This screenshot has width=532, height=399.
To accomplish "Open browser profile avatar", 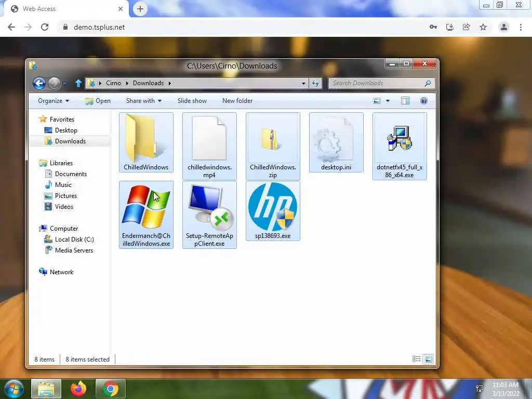I will click(x=504, y=27).
